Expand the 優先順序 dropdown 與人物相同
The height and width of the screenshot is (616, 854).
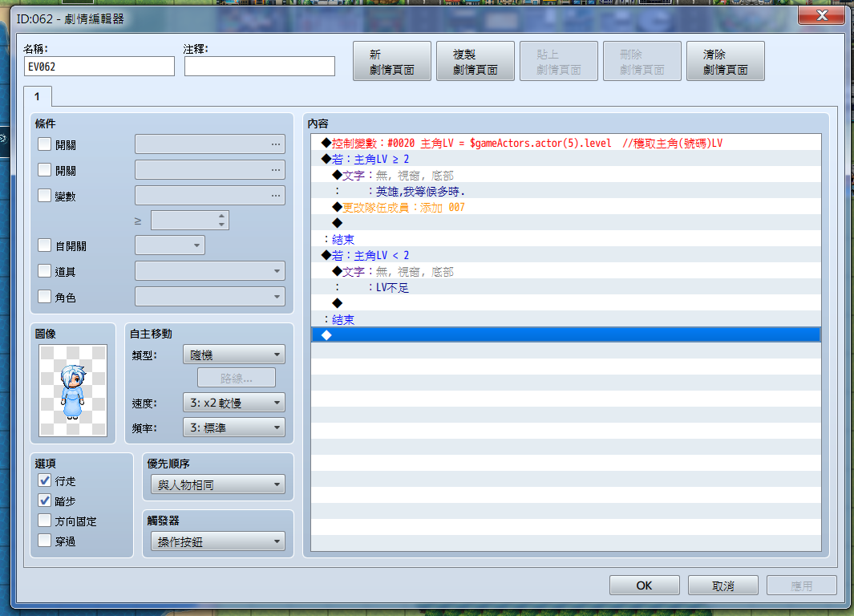pyautogui.click(x=218, y=484)
